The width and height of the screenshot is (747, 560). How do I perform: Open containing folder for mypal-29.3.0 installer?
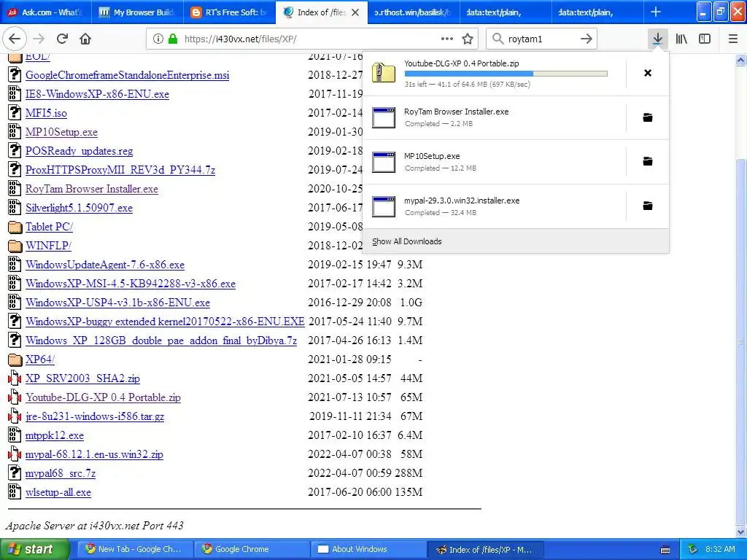648,206
